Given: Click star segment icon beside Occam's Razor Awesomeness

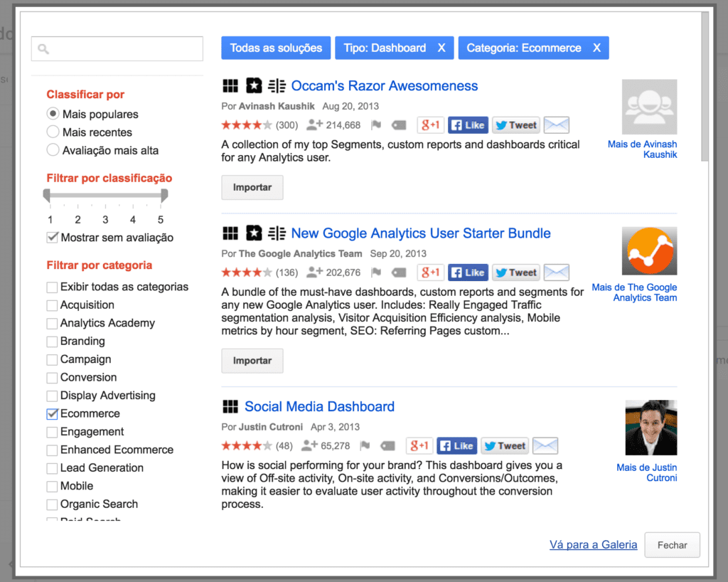Looking at the screenshot, I should [254, 86].
